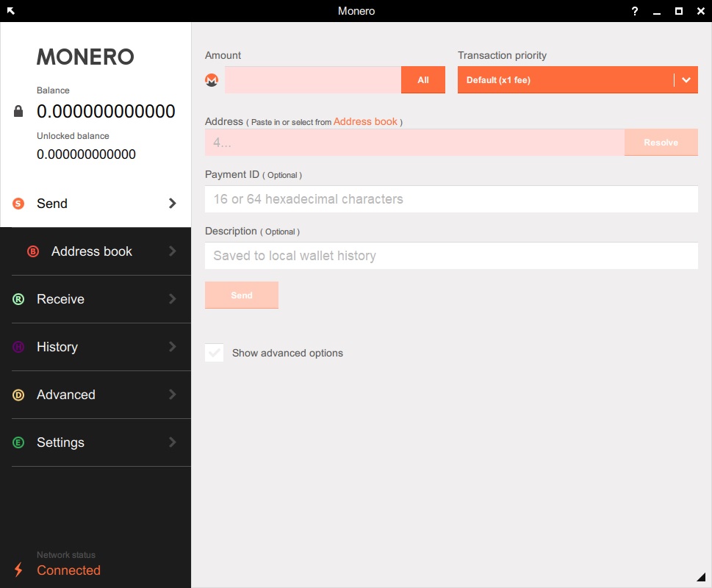712x588 pixels.
Task: Click the purple History H icon
Action: click(18, 347)
